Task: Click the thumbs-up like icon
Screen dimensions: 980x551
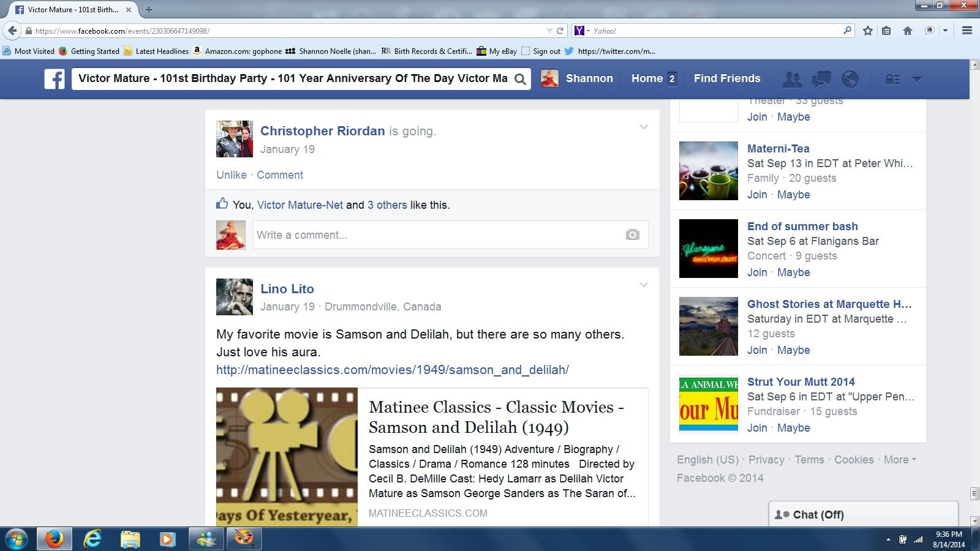Action: pyautogui.click(x=222, y=203)
